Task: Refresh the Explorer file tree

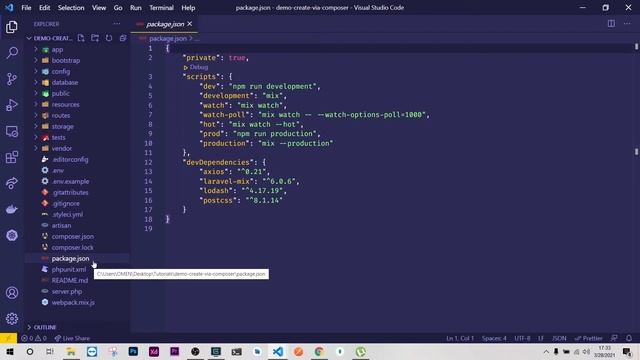Action: (109, 38)
